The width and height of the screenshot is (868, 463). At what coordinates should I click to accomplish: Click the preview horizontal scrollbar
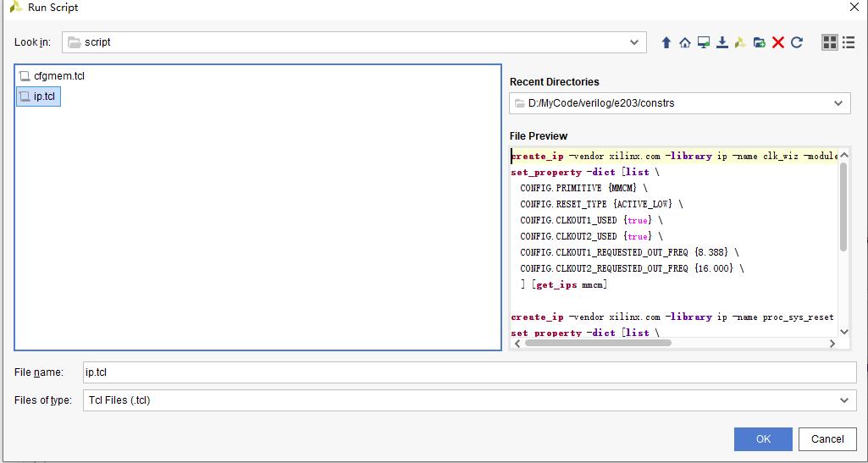pos(598,343)
